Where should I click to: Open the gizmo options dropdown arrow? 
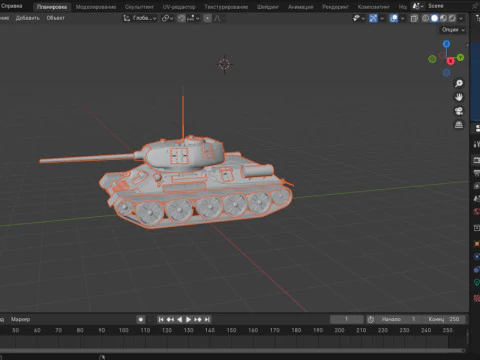[x=382, y=18]
